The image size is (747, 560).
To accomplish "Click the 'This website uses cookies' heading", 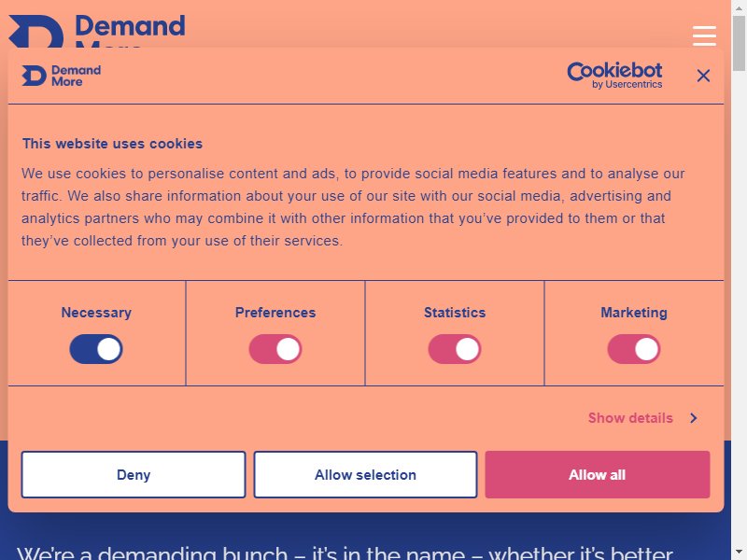I will [112, 144].
